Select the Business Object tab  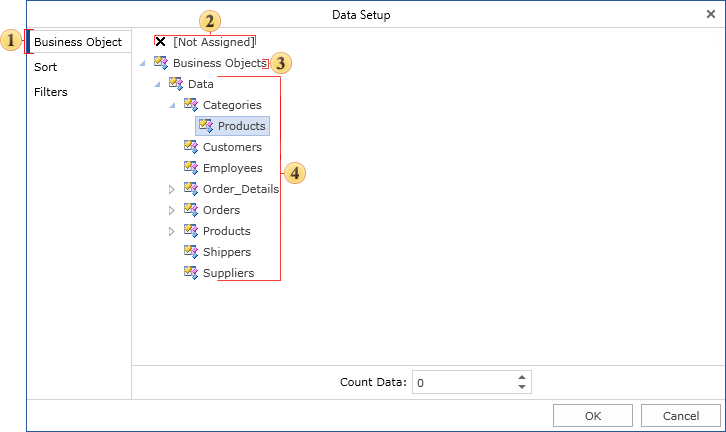[78, 42]
